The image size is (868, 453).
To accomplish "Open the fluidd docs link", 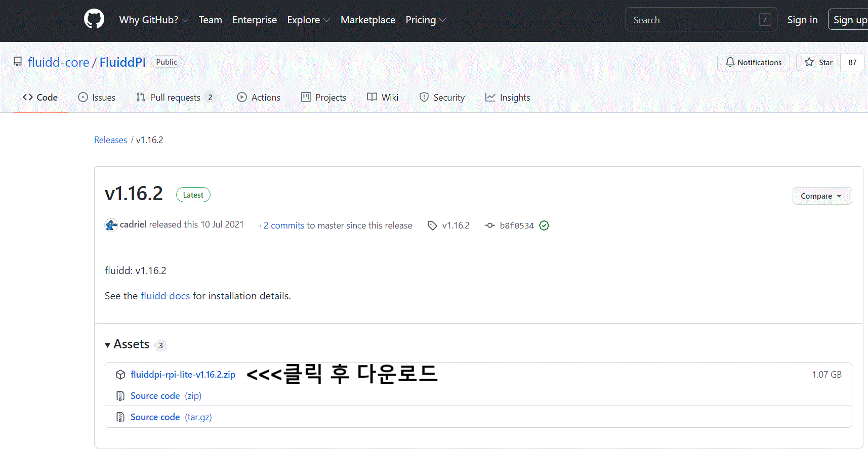I will coord(165,296).
